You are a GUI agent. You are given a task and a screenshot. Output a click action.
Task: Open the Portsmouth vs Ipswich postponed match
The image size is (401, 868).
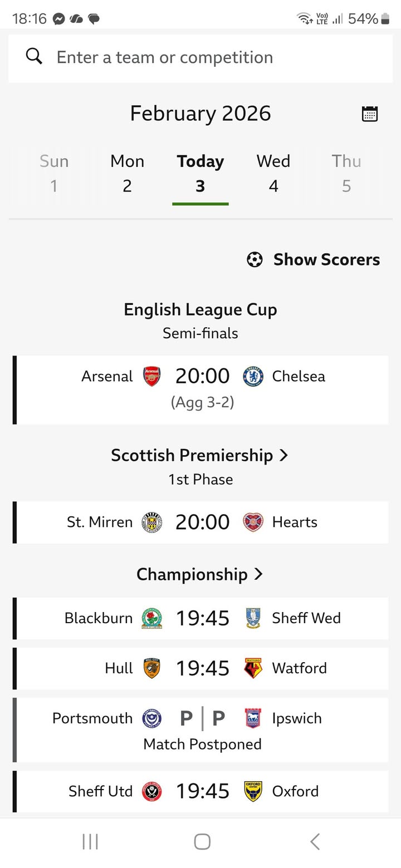coord(202,730)
